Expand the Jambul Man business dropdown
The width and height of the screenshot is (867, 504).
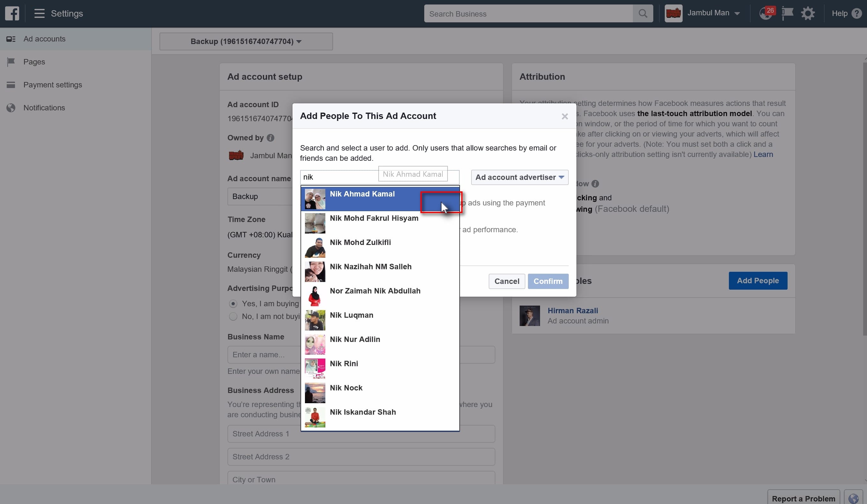coord(737,13)
